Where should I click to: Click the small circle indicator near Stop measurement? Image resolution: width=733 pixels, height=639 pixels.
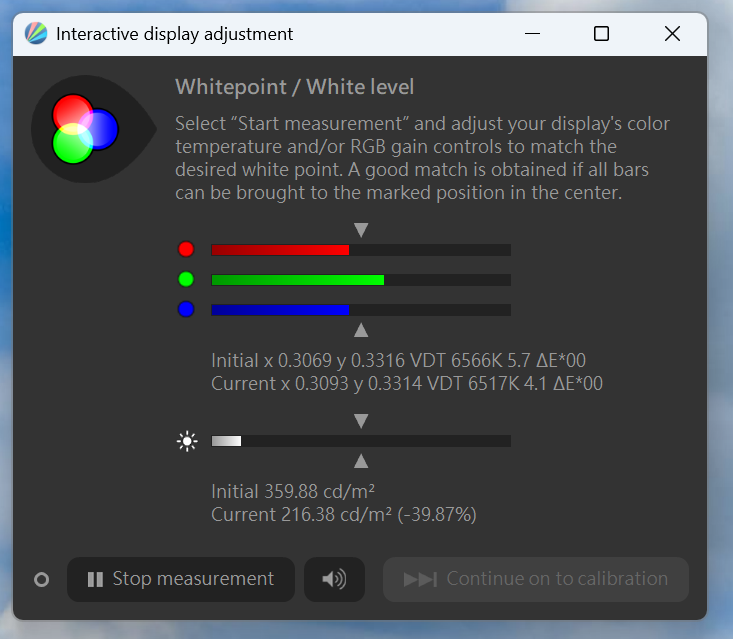click(x=42, y=580)
